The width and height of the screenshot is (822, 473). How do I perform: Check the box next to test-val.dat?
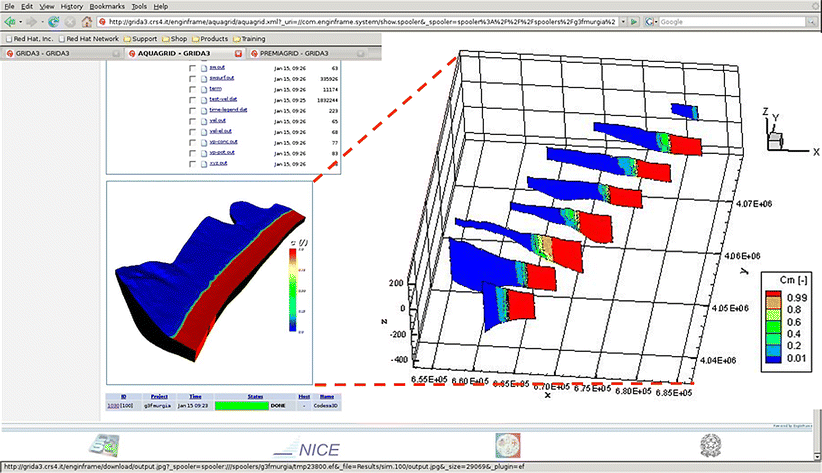(x=191, y=99)
